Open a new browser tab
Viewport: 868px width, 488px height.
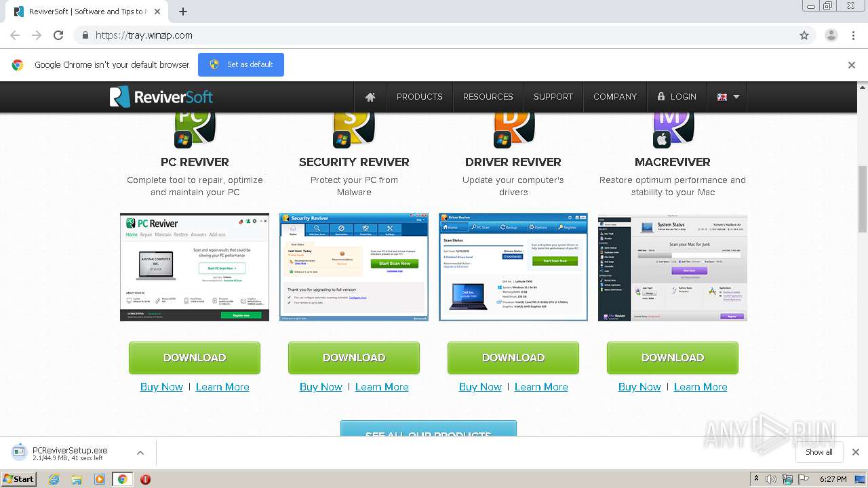[183, 12]
